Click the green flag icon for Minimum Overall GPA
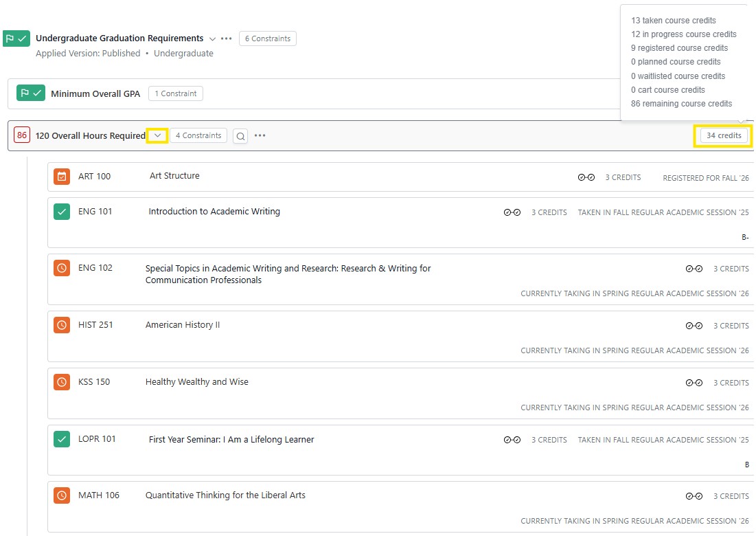The image size is (756, 536). pos(31,93)
